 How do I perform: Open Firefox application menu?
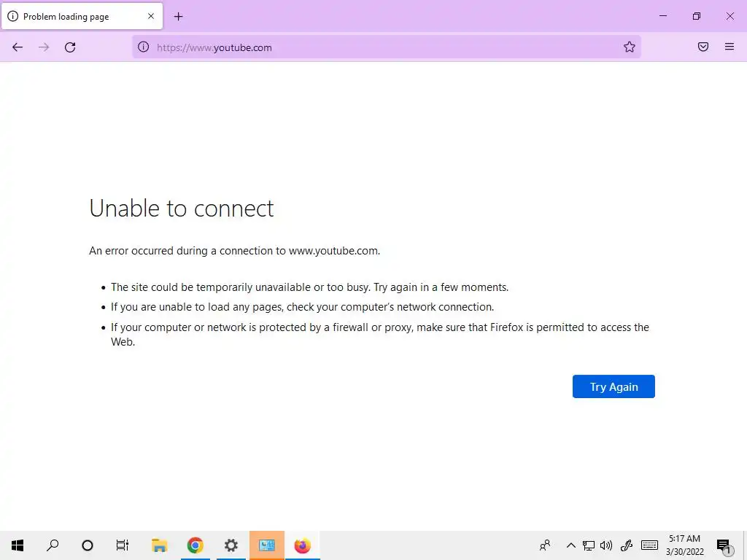point(729,47)
